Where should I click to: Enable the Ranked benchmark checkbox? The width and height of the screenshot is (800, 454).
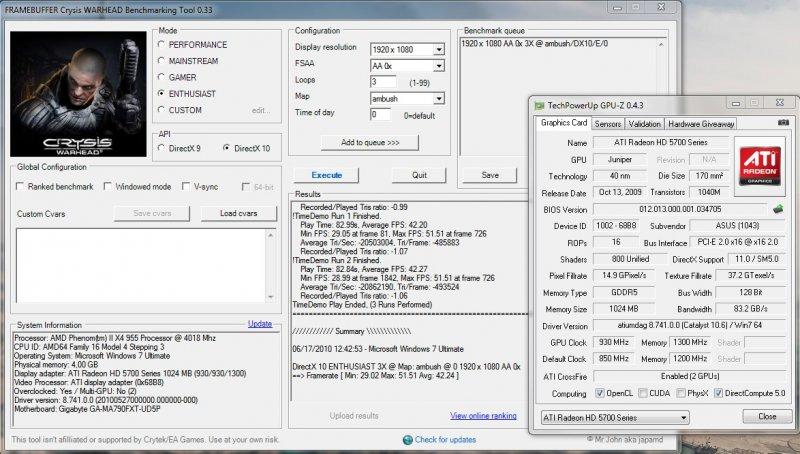(22, 187)
